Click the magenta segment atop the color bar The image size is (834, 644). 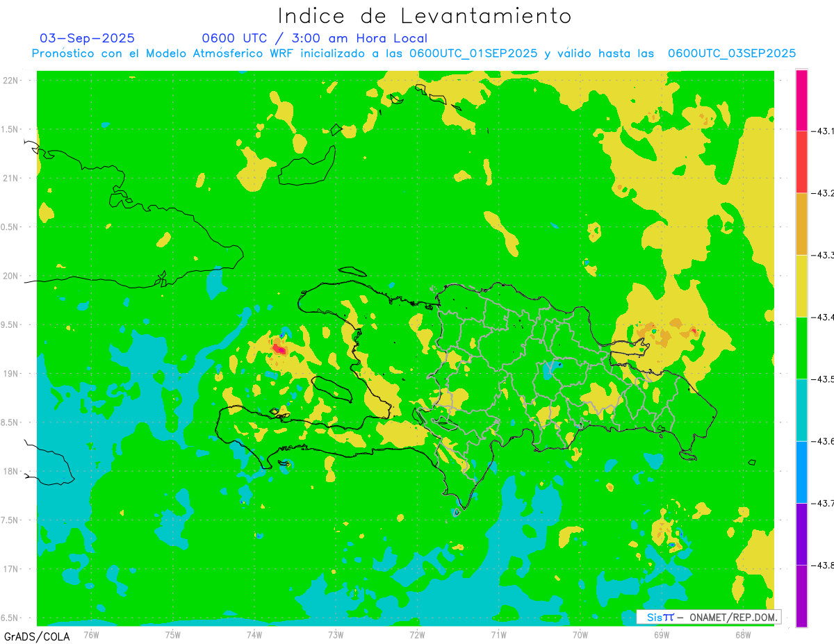(x=801, y=100)
